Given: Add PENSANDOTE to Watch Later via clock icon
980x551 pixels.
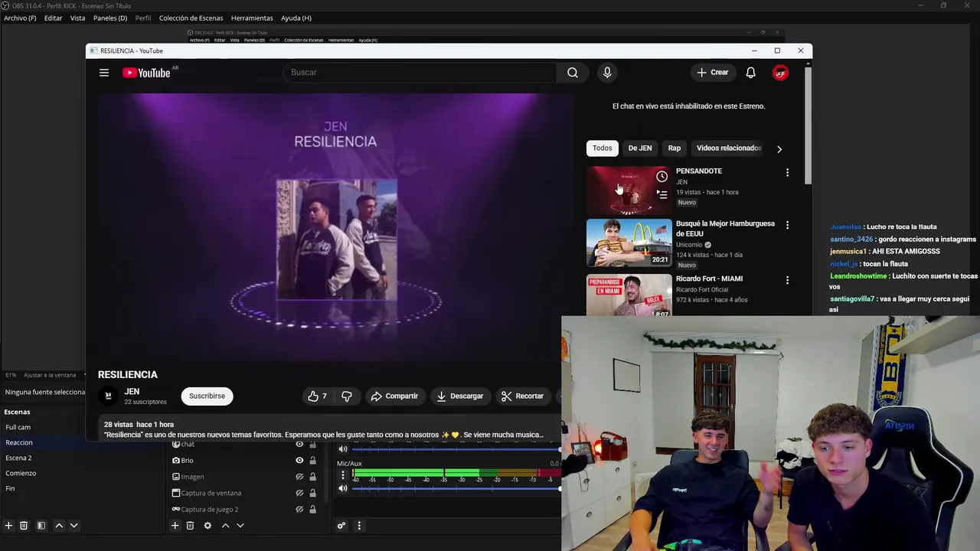Looking at the screenshot, I should click(661, 177).
